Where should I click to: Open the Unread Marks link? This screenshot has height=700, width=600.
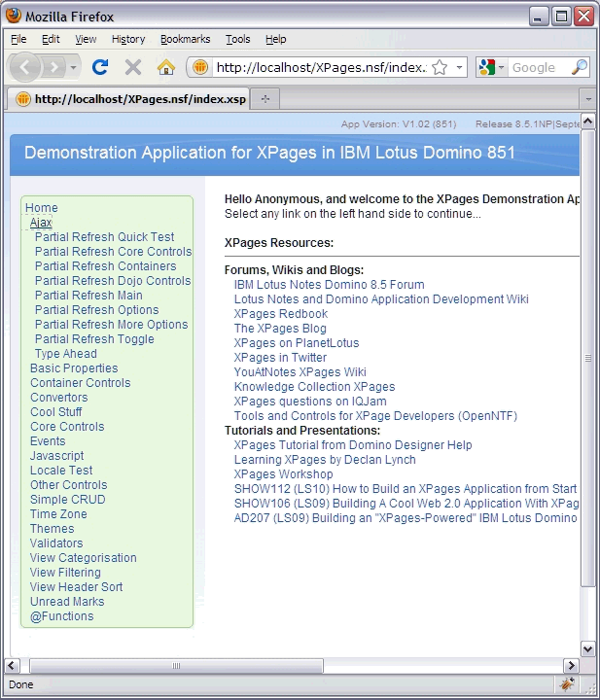coord(67,602)
